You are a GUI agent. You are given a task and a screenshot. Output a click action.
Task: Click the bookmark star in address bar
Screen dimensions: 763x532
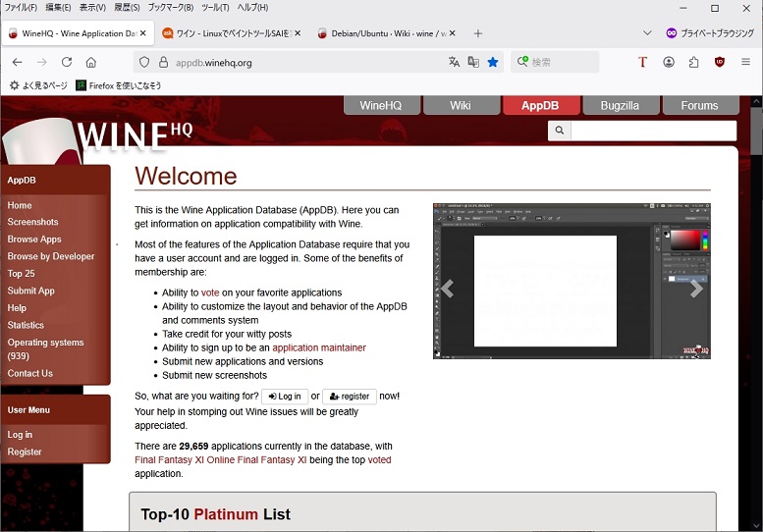coord(493,62)
